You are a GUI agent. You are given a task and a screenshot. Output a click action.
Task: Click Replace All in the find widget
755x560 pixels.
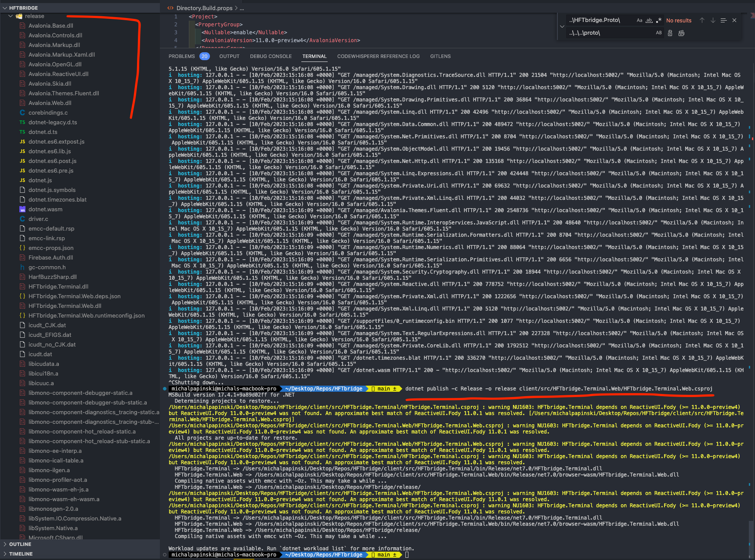click(681, 33)
